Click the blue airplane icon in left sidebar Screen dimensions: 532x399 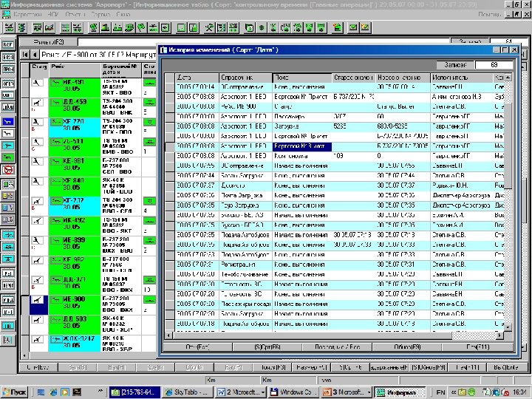click(8, 121)
